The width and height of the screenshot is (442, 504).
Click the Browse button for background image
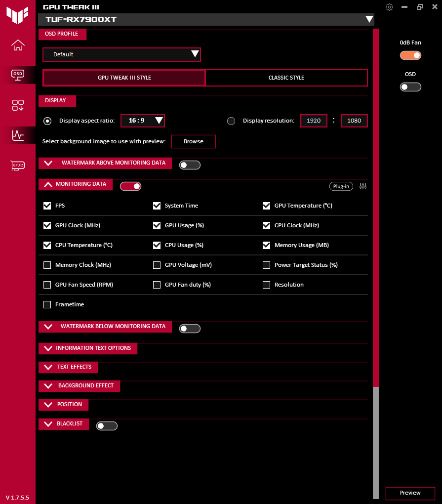coord(194,141)
